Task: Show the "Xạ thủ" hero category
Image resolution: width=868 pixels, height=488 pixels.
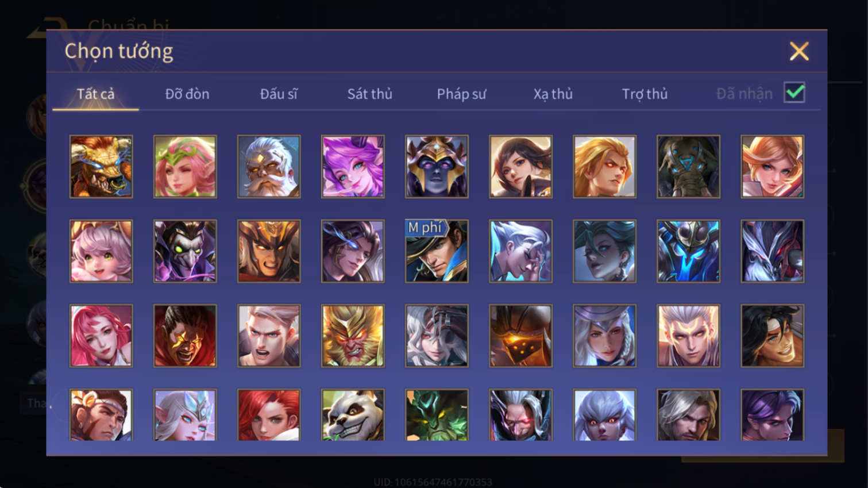Action: 553,94
